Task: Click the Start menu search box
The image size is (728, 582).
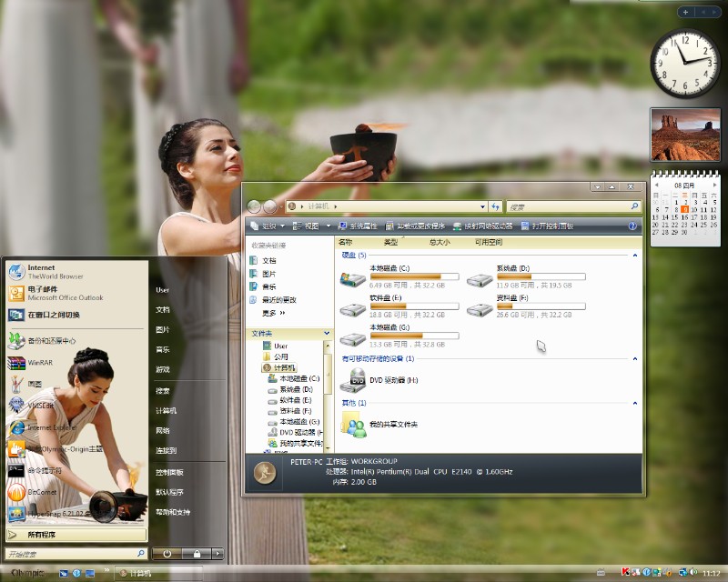Action: pyautogui.click(x=76, y=554)
